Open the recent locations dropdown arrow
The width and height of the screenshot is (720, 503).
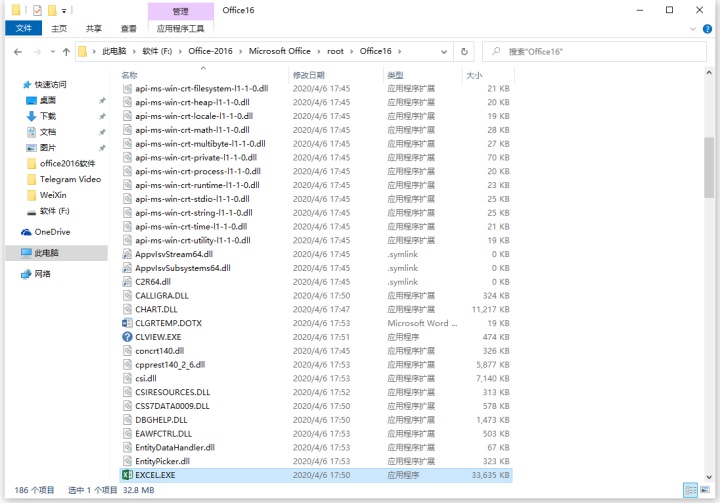[53, 52]
